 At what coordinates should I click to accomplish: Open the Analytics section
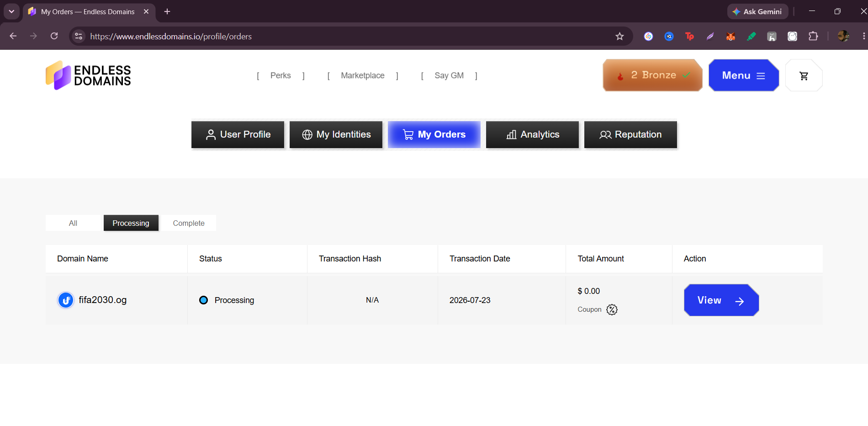point(532,134)
